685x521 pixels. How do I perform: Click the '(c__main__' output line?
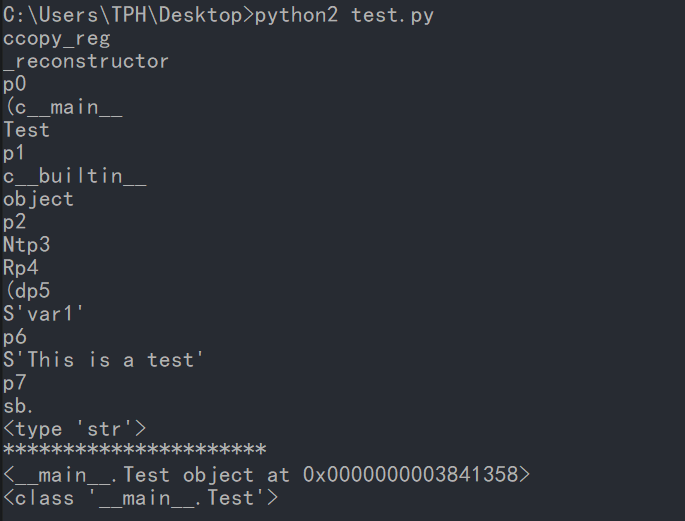[x=62, y=108]
